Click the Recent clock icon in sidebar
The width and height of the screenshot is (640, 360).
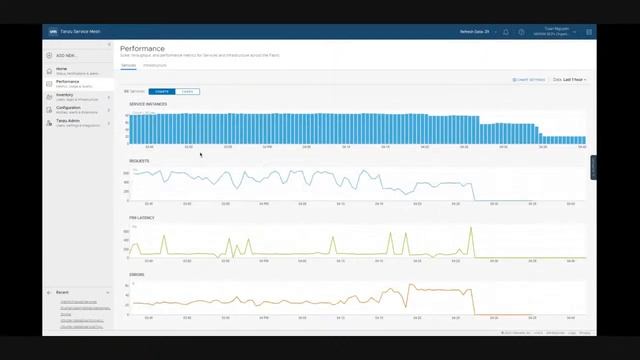point(49,293)
